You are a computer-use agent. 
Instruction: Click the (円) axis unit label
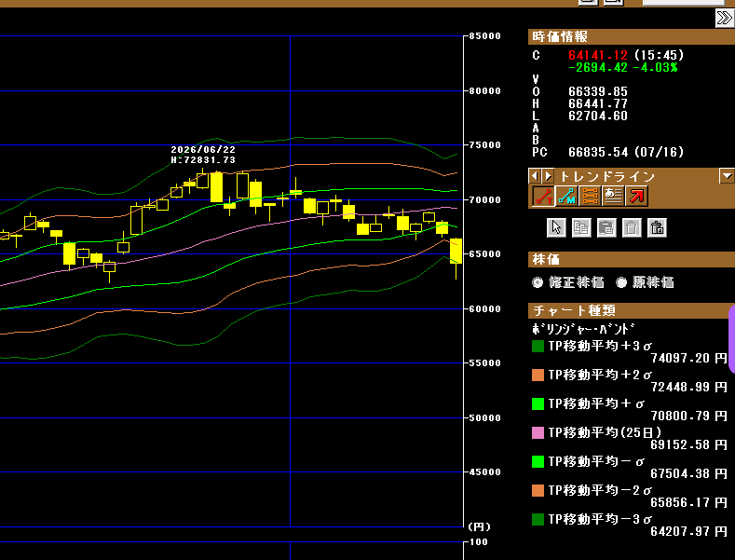[x=479, y=527]
